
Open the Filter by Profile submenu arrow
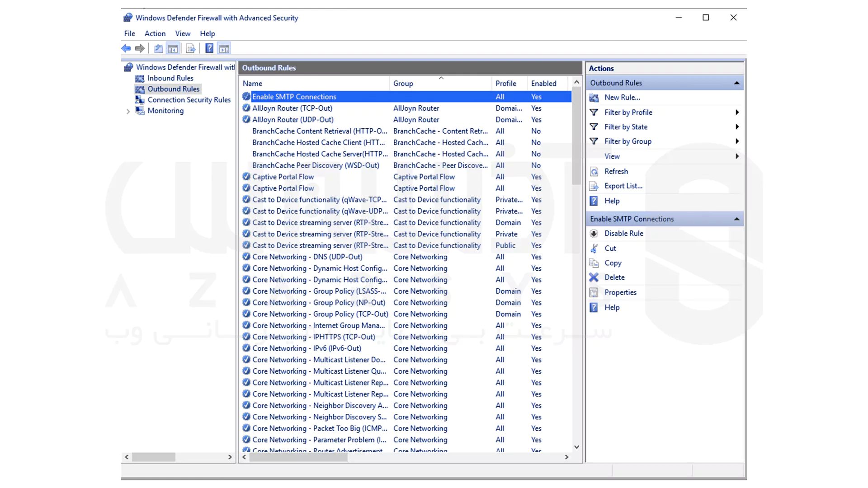pyautogui.click(x=737, y=112)
